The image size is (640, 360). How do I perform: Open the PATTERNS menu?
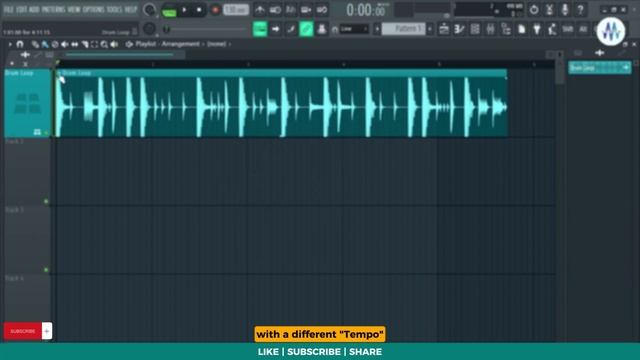(53, 9)
